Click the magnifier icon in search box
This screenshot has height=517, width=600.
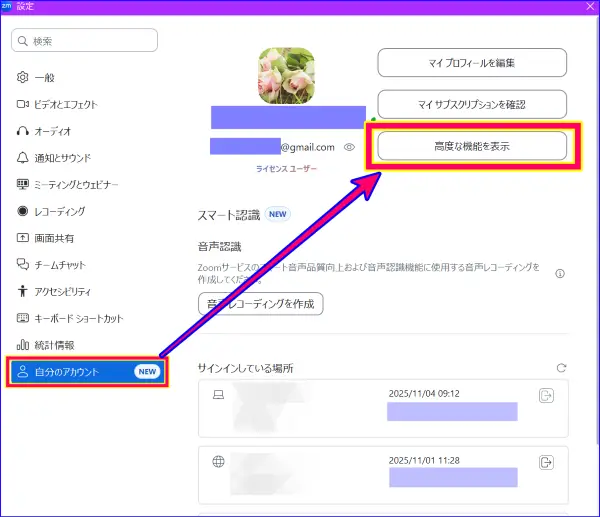(x=23, y=41)
